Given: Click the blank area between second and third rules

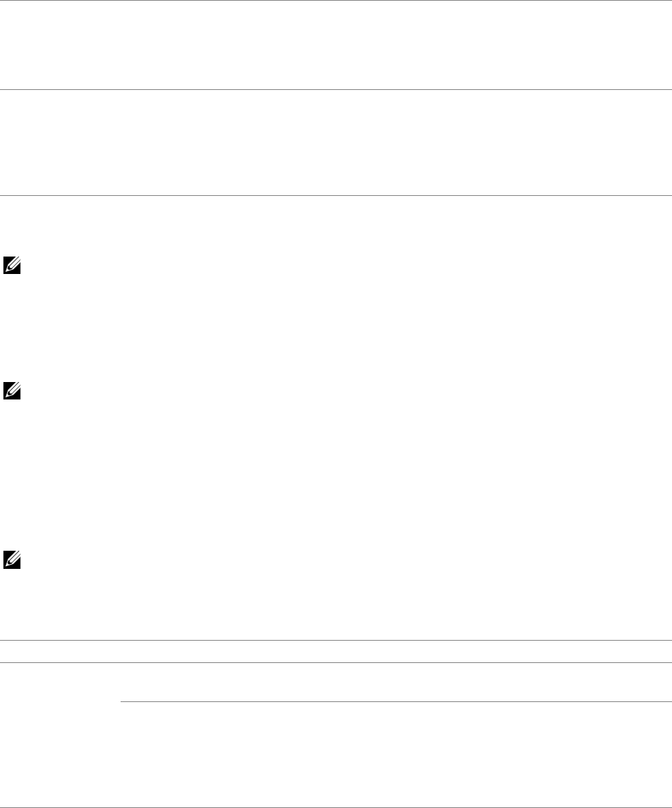Looking at the screenshot, I should [x=336, y=142].
